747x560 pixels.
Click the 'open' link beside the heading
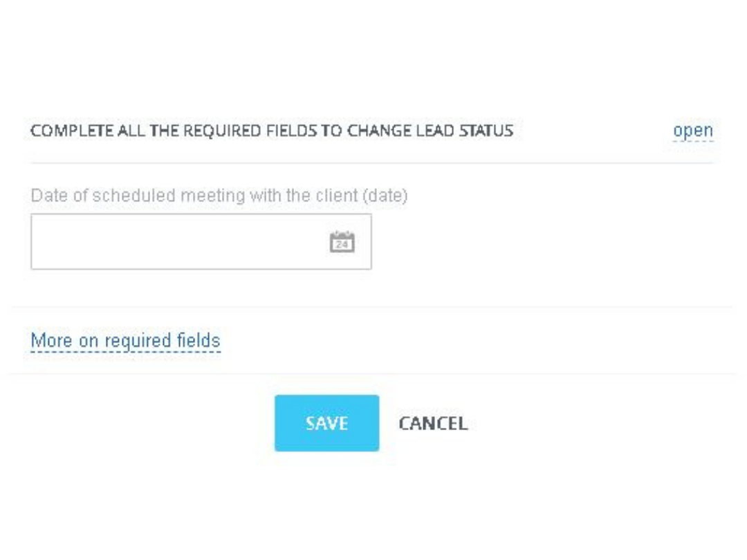[x=692, y=130]
